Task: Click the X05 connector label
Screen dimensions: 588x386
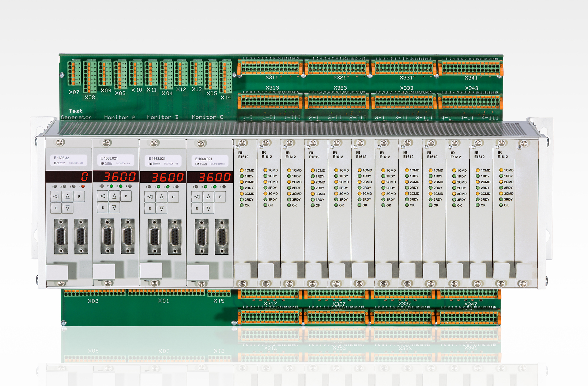Action: [212, 93]
